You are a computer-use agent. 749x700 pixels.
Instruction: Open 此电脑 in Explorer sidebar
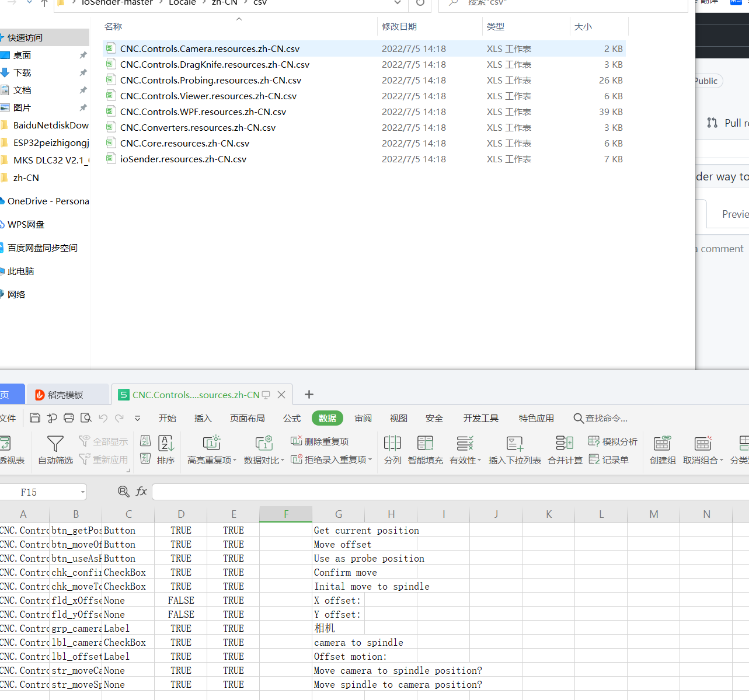[21, 271]
